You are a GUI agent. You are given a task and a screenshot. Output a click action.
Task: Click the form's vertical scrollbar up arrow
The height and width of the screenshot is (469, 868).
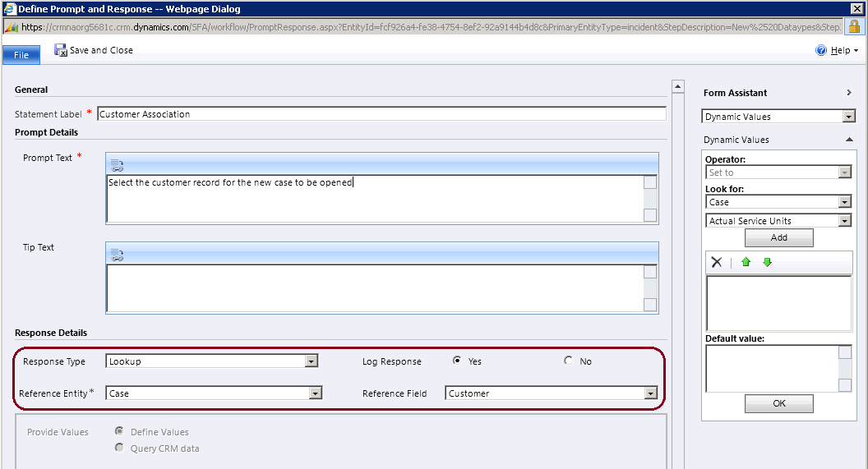point(678,86)
